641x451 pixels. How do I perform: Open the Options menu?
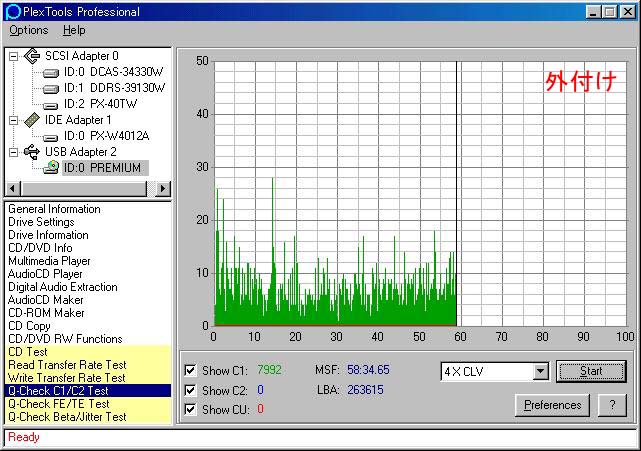(x=29, y=30)
